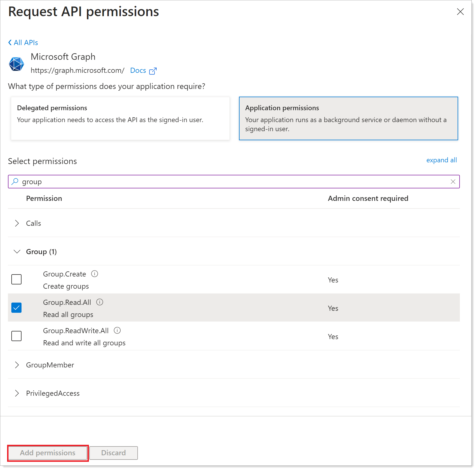
Task: Click expand all link
Action: [441, 160]
